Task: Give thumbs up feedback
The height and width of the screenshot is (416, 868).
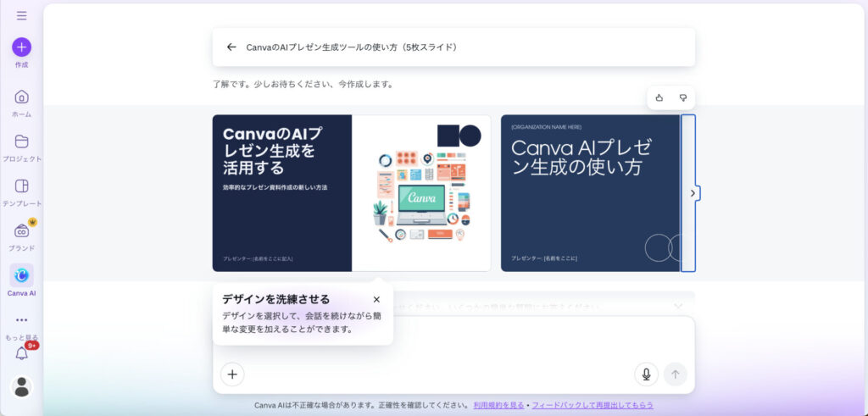Action: [x=659, y=98]
